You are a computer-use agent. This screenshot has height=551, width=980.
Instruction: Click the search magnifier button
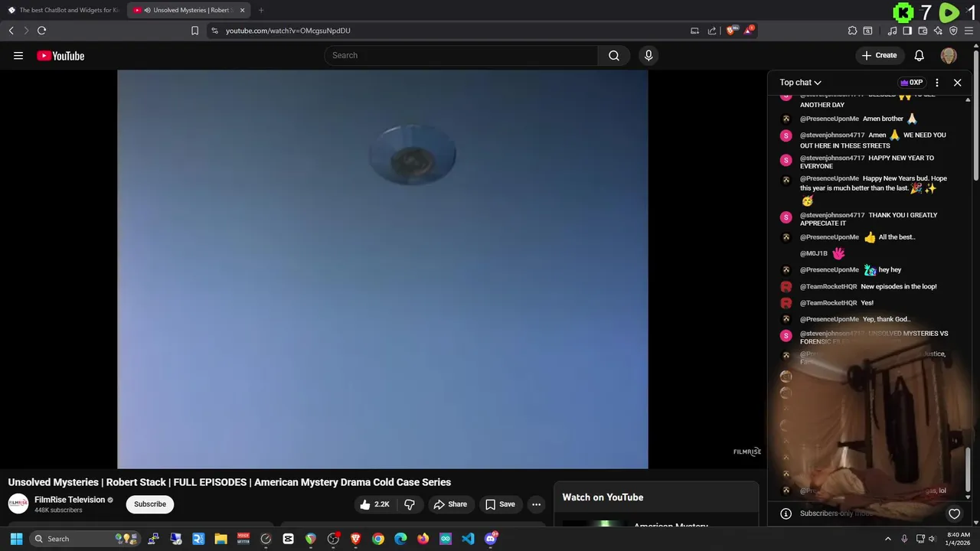click(x=614, y=55)
